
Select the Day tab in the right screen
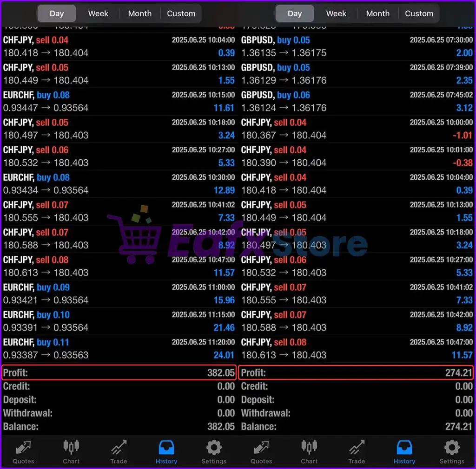295,13
